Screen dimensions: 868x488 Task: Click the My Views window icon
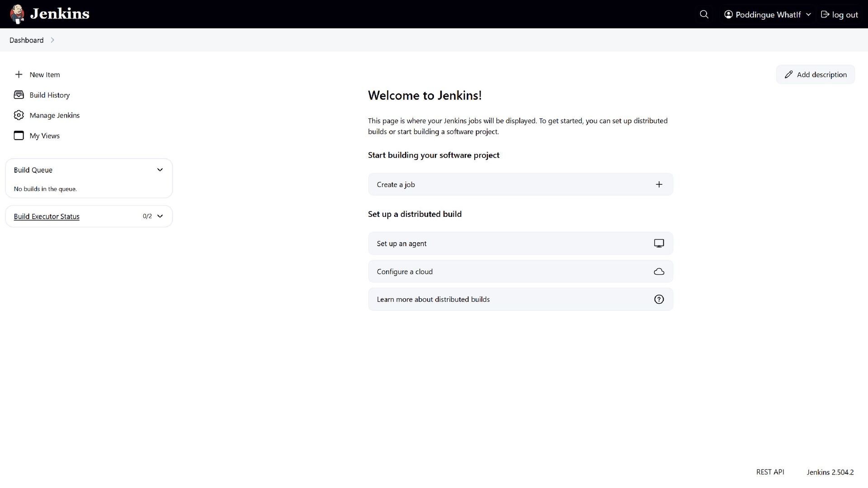pos(19,136)
